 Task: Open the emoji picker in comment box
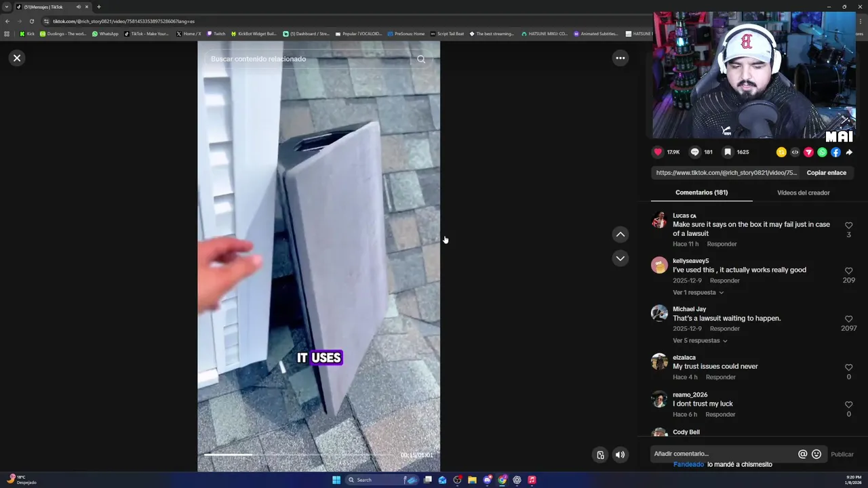[x=816, y=454]
